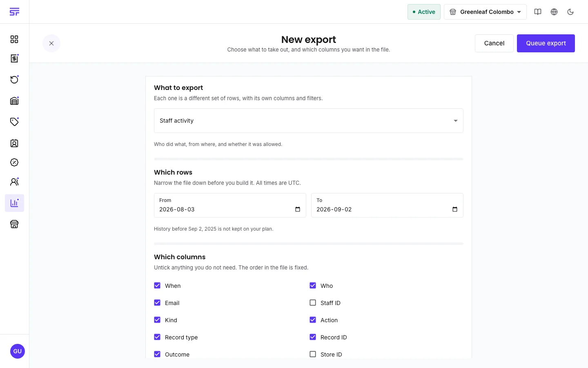Click the Queue export button
This screenshot has height=368, width=588.
pyautogui.click(x=546, y=43)
